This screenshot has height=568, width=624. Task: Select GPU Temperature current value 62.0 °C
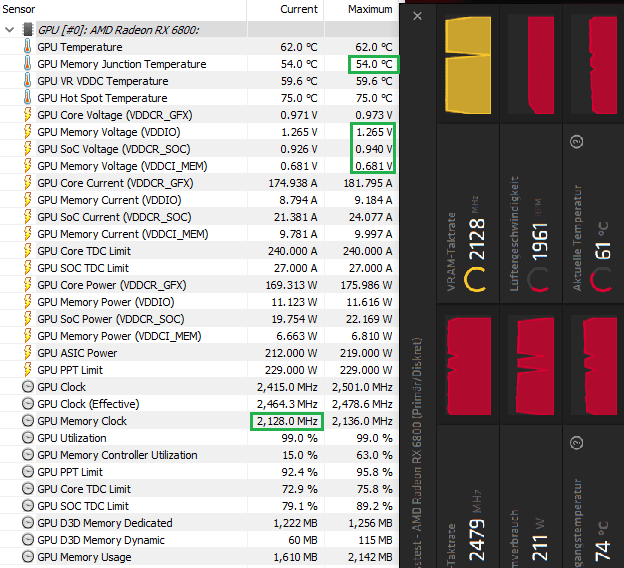298,47
